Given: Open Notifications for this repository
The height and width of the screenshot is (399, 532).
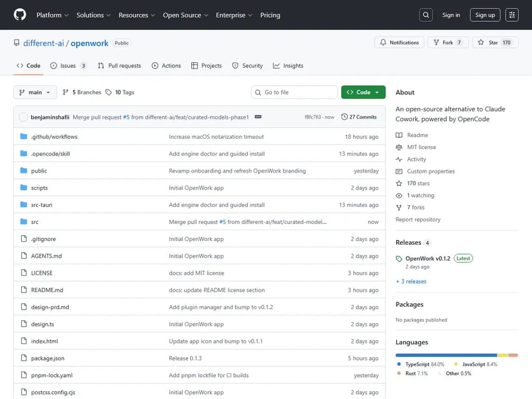Looking at the screenshot, I should pyautogui.click(x=399, y=43).
